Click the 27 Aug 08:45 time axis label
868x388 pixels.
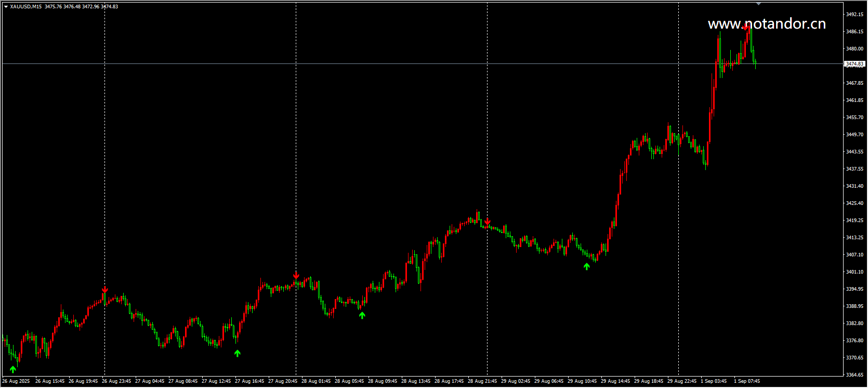click(x=183, y=381)
